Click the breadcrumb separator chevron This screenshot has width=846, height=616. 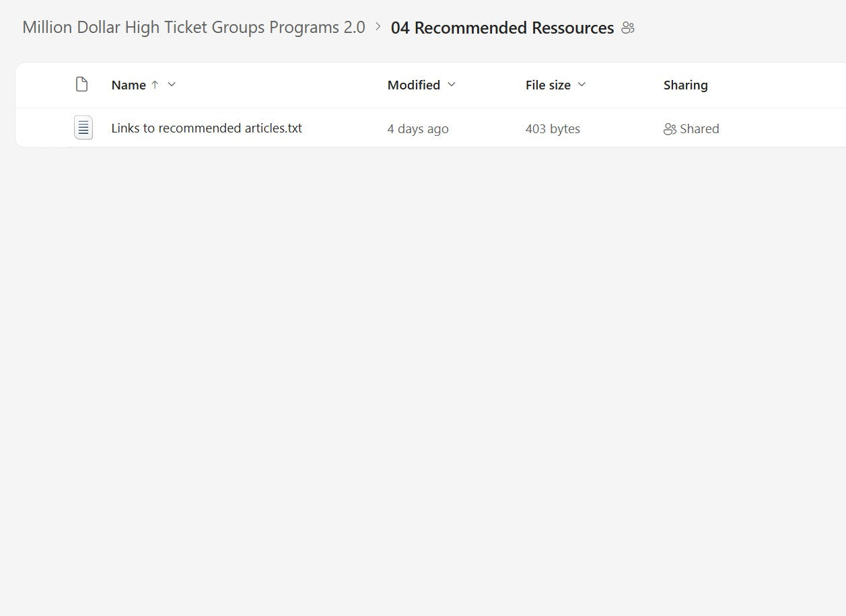pos(378,27)
